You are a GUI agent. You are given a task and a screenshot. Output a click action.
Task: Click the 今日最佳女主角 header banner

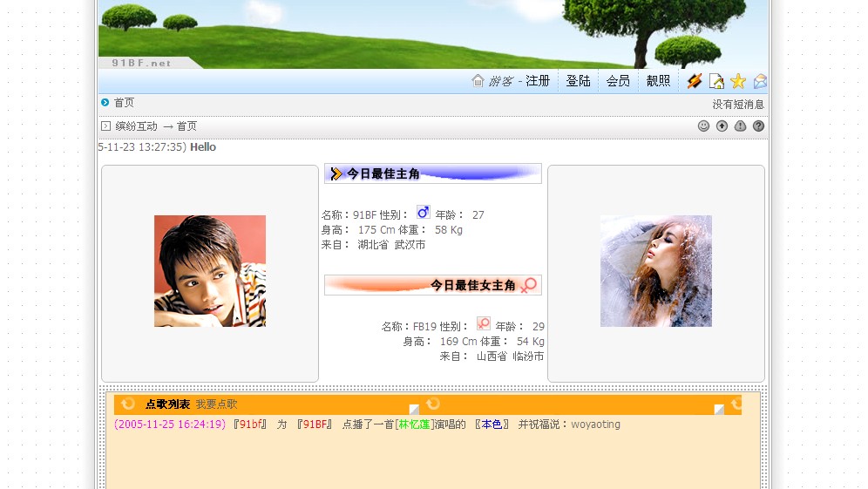(433, 285)
